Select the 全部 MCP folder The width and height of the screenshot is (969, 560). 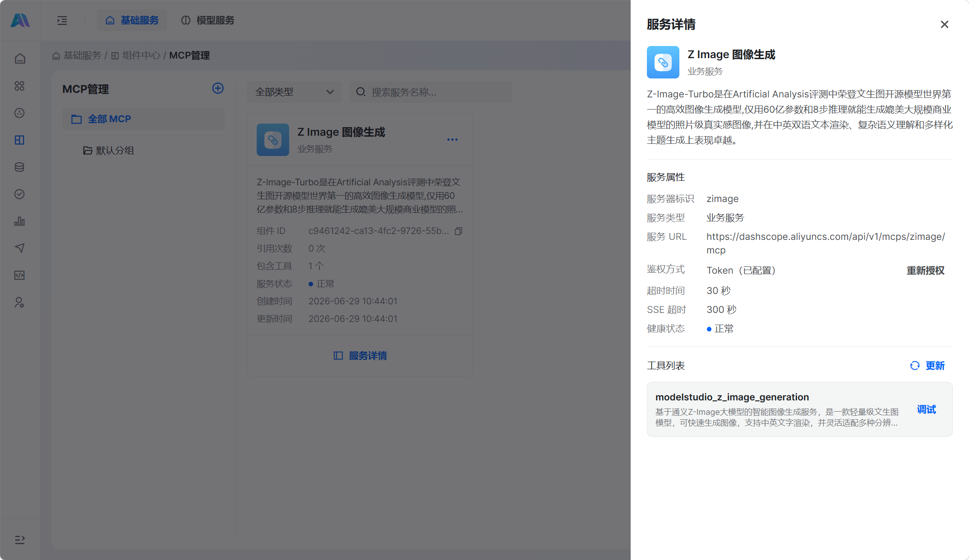(143, 119)
